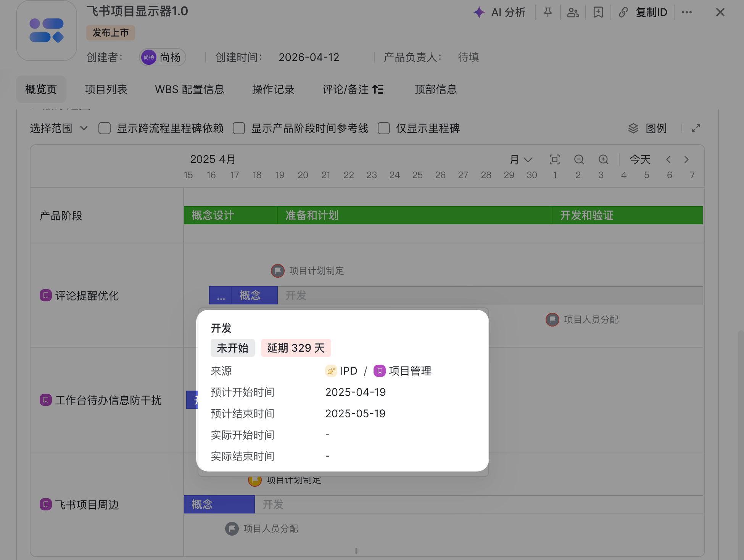Enable 仅显示里程碑 checkbox
The image size is (744, 560).
tap(384, 128)
